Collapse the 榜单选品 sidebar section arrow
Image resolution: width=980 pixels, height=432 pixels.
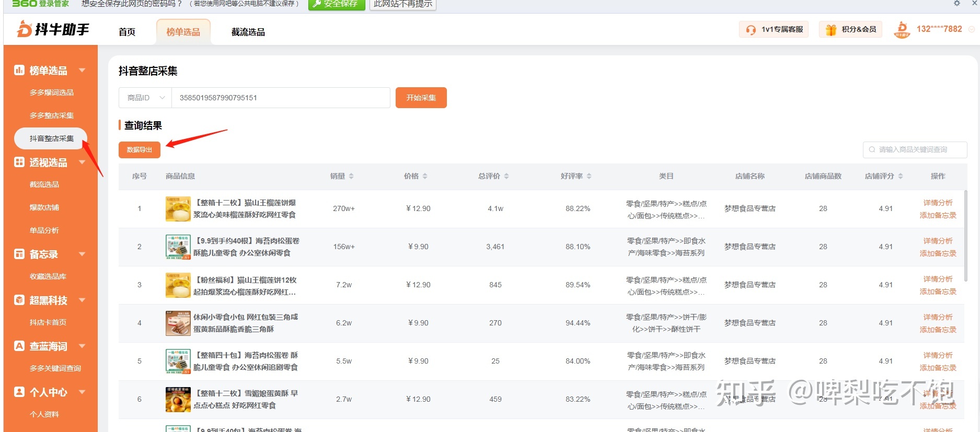82,70
